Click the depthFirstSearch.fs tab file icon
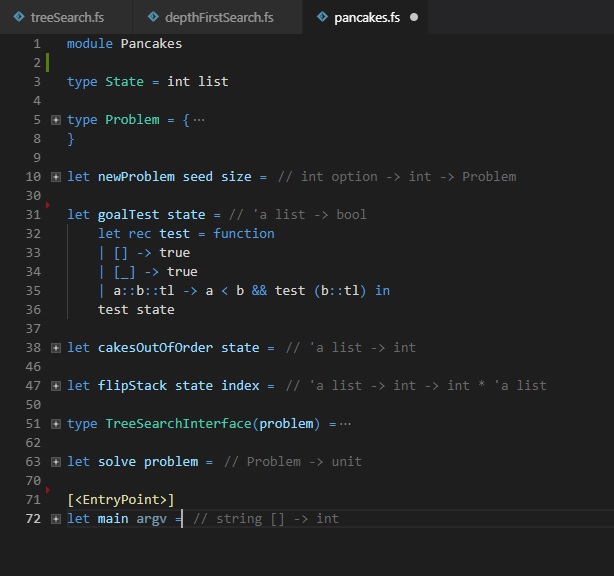 click(x=152, y=17)
